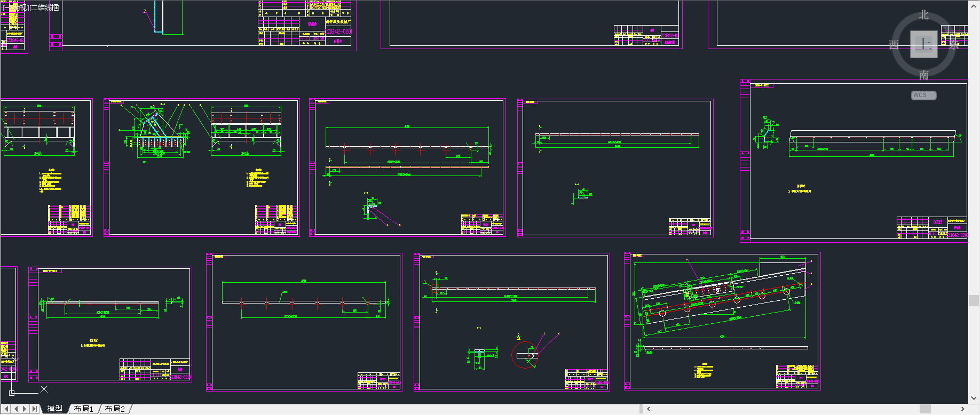This screenshot has height=415, width=980.
Task: Click the next layout tab arrow
Action: pyautogui.click(x=25, y=409)
